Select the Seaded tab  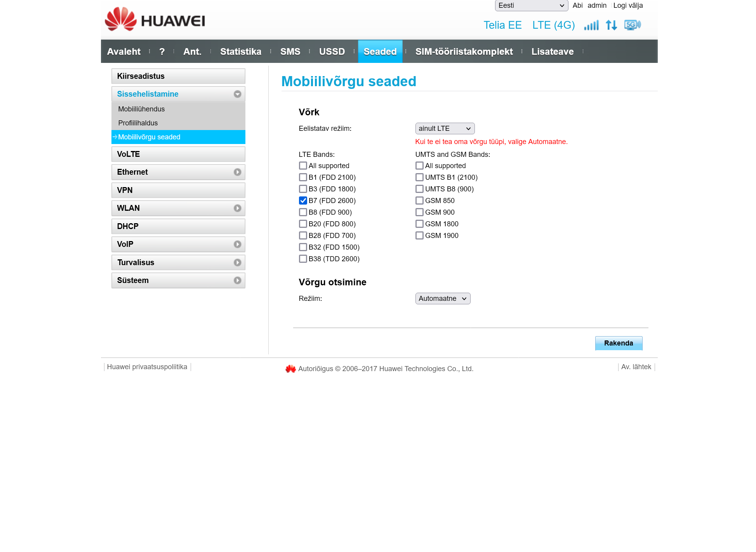pos(380,52)
